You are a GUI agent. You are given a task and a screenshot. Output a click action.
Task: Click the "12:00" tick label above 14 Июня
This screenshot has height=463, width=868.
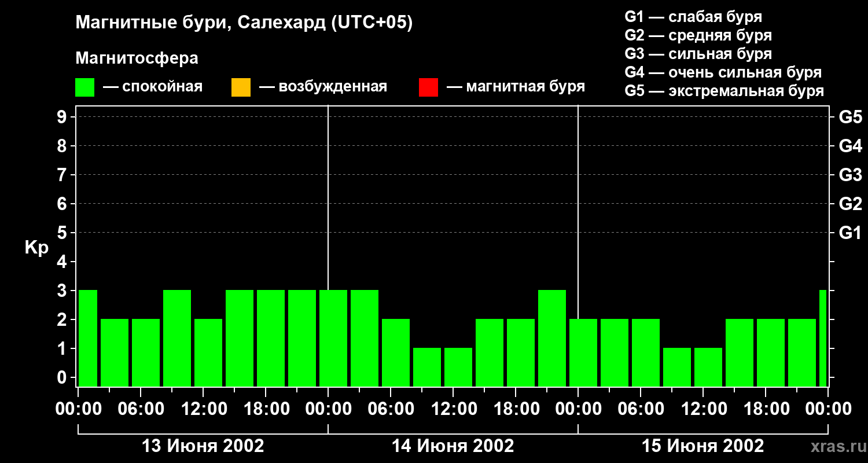(x=453, y=409)
